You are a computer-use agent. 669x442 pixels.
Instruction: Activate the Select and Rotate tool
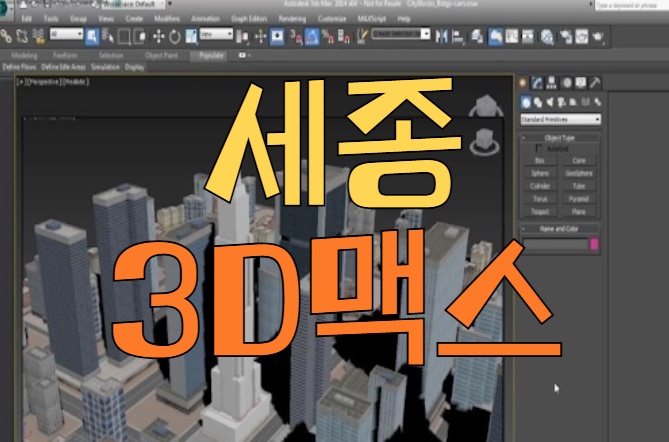tap(175, 36)
